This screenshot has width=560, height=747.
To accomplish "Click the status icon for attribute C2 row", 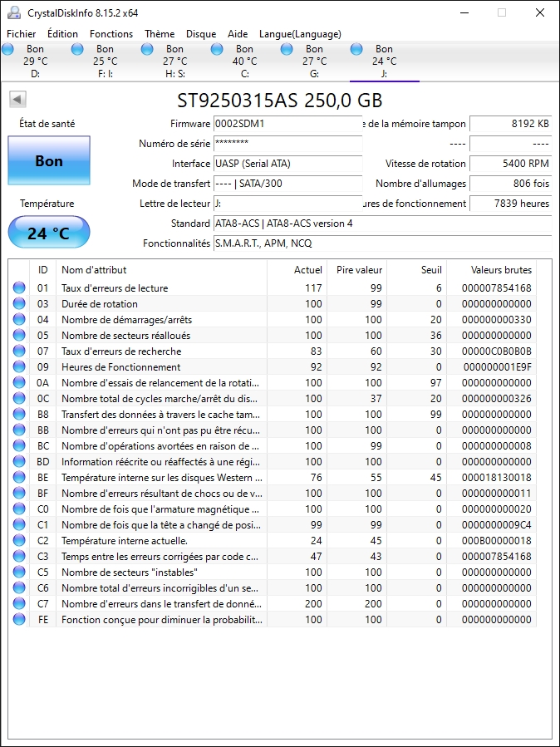I will point(18,541).
